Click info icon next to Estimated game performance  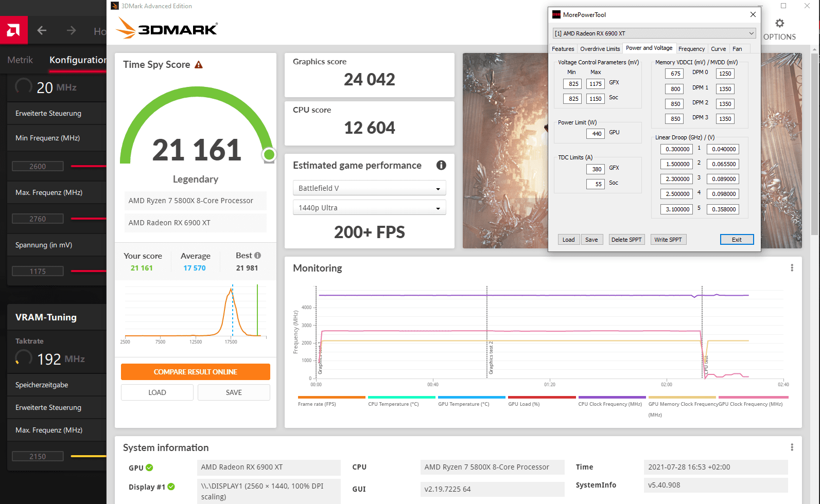coord(441,165)
